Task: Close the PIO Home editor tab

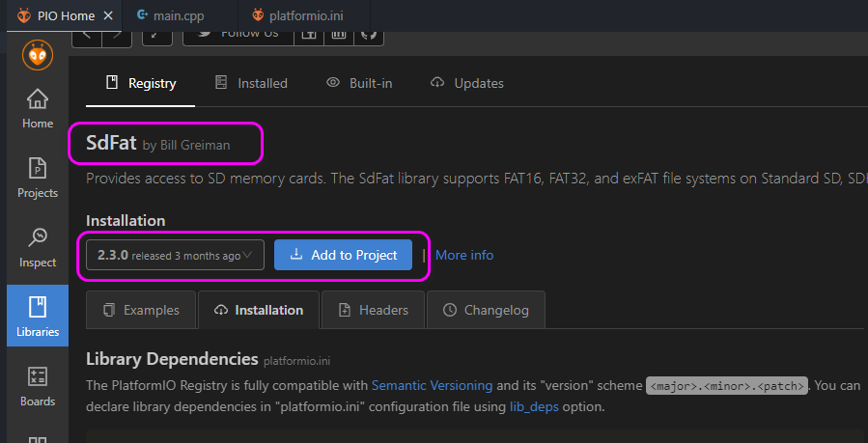Action: pos(108,16)
